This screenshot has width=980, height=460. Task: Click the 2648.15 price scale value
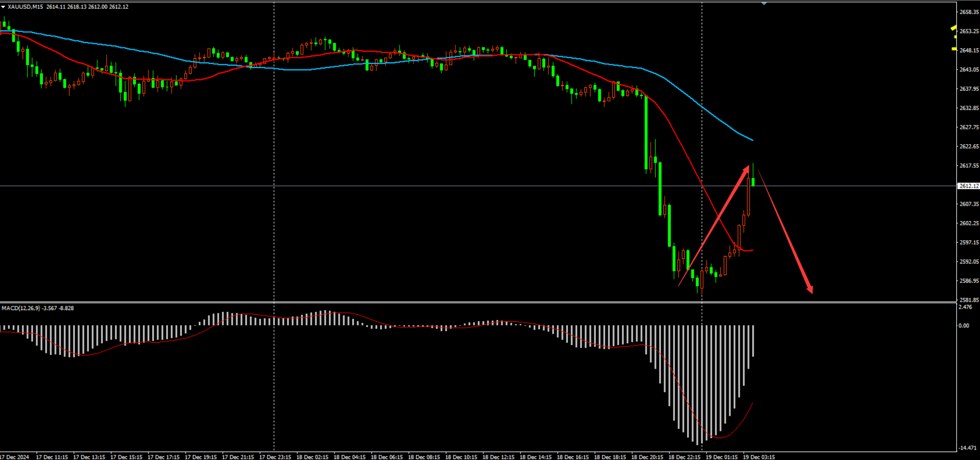(x=969, y=50)
